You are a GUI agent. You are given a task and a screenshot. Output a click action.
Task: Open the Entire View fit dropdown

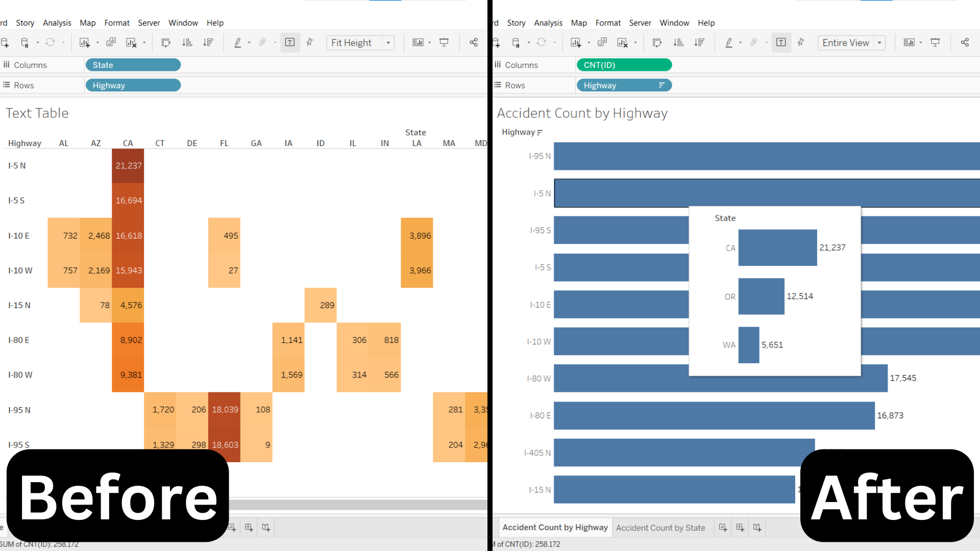point(879,43)
